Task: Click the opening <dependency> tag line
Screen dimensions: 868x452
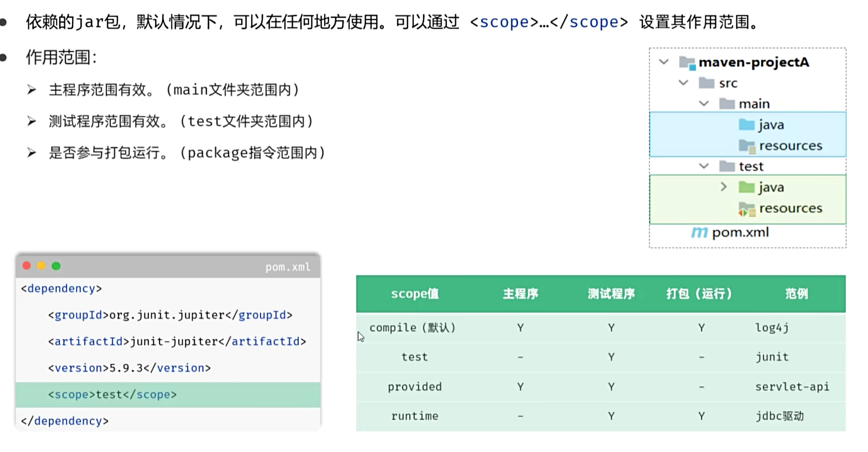Action: [61, 289]
